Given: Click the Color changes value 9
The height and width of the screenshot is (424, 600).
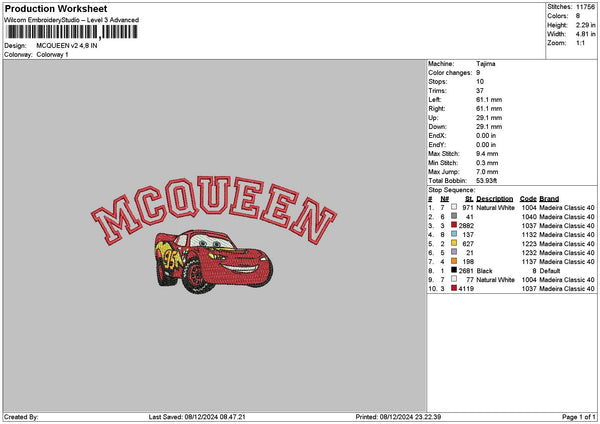Looking at the screenshot, I should 478,73.
